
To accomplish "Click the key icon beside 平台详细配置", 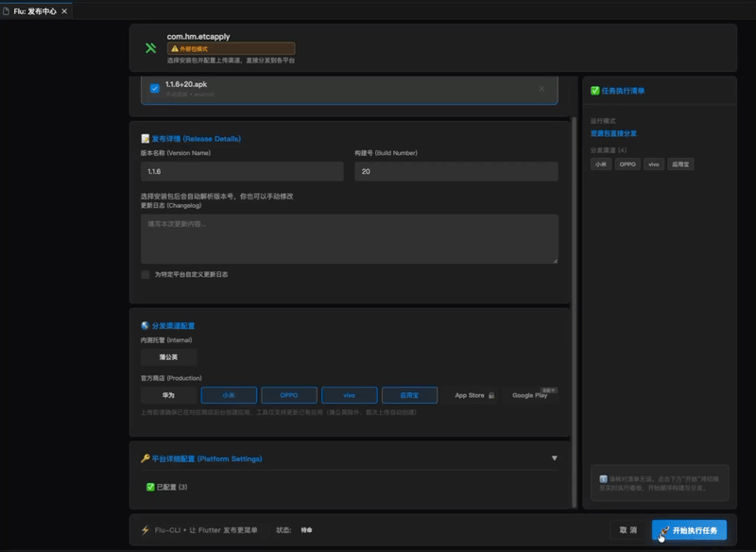I will [146, 458].
